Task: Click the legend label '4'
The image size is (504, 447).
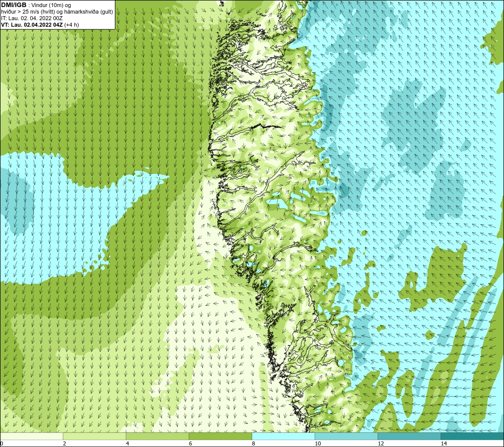Action: point(128,444)
